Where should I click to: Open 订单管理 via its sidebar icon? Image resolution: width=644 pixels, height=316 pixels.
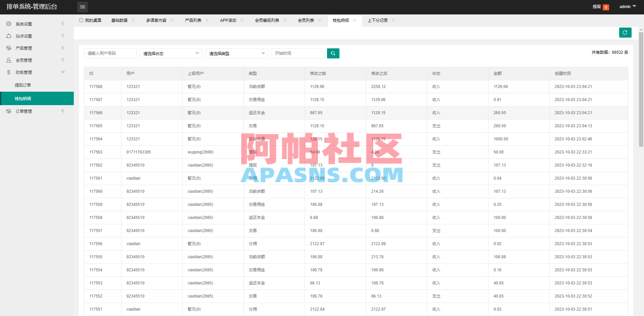(8, 111)
